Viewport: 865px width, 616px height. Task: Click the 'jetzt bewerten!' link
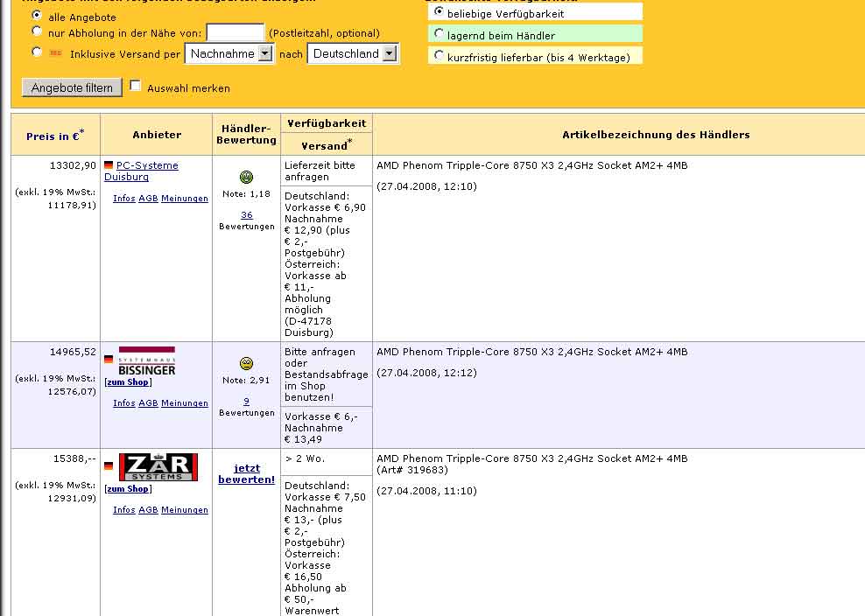coord(247,473)
